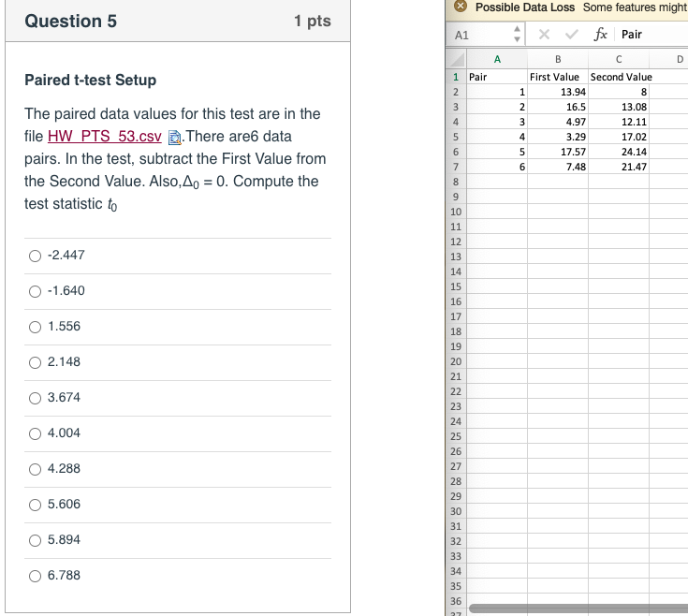Select row 7 header
Screen dimensions: 688x616
coord(456,167)
